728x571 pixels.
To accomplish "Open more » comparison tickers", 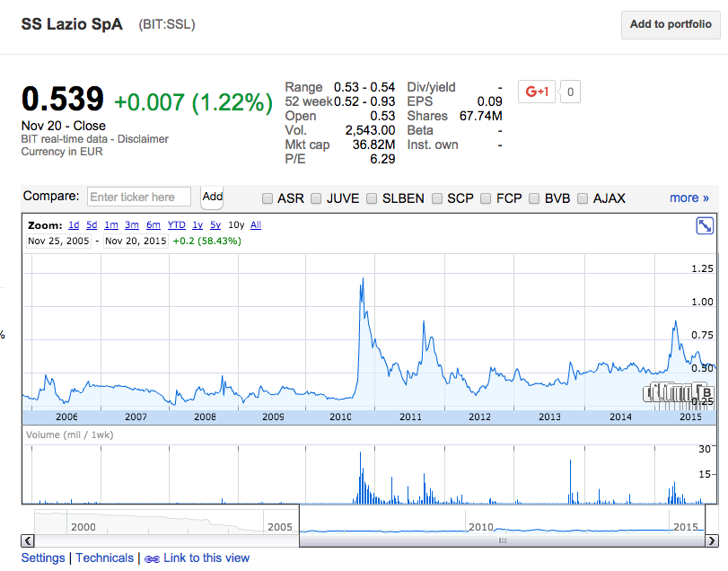I will (689, 198).
